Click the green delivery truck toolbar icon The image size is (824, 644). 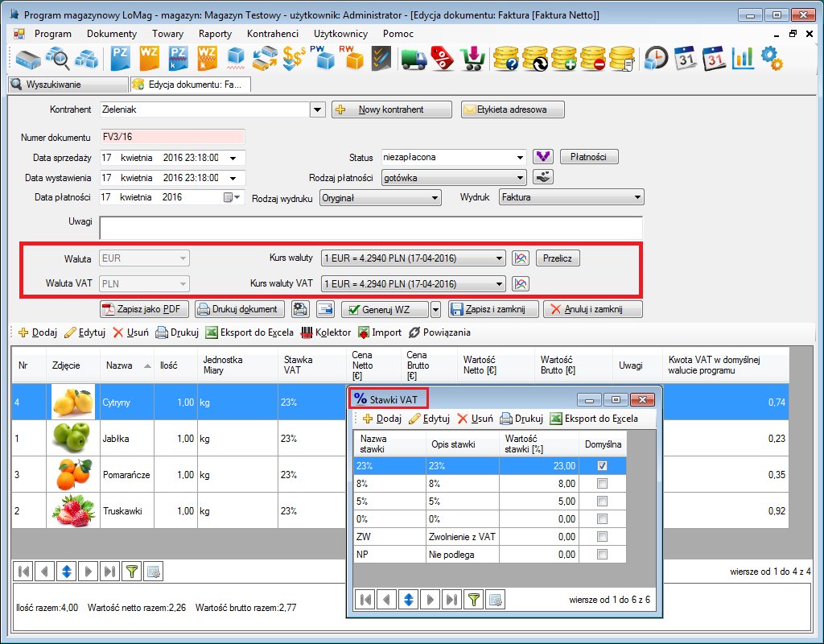(x=413, y=58)
